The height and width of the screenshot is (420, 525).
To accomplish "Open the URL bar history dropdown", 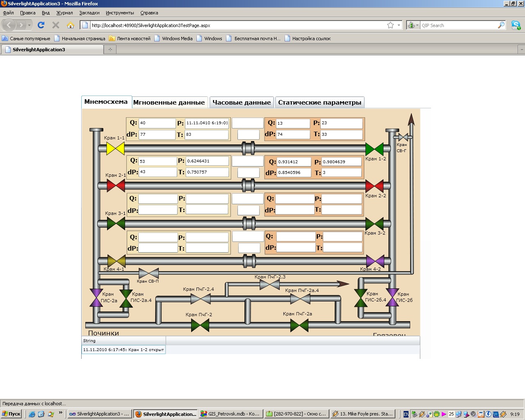I will (399, 25).
